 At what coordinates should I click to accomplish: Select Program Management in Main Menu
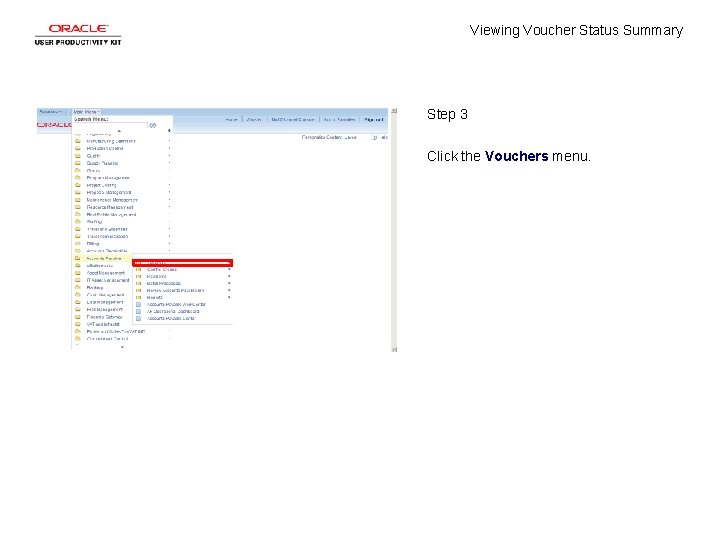108,178
